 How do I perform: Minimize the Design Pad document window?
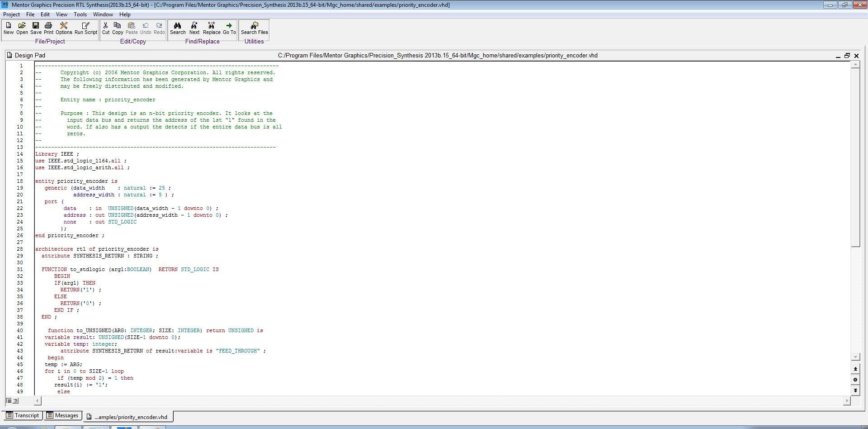[x=838, y=56]
